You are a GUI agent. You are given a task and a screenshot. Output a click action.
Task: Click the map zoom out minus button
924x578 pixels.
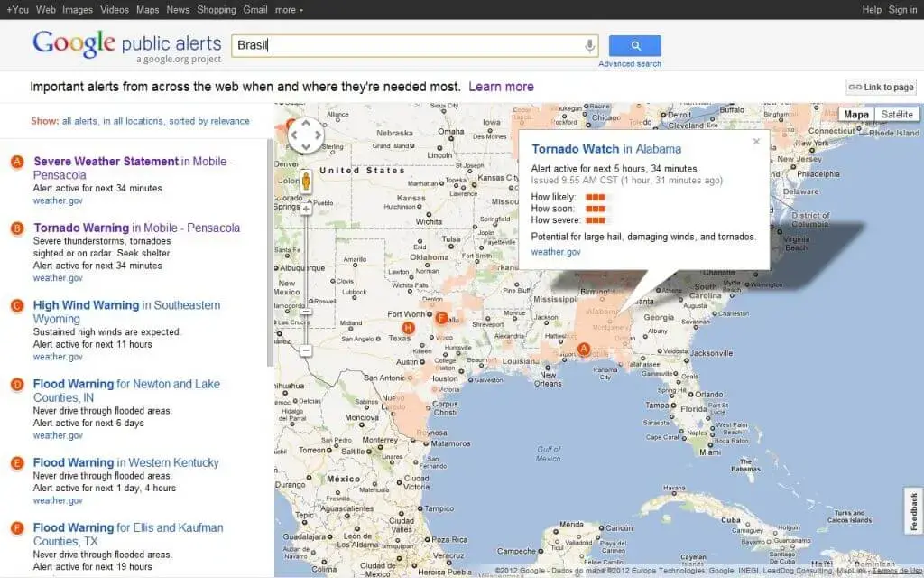[x=306, y=350]
